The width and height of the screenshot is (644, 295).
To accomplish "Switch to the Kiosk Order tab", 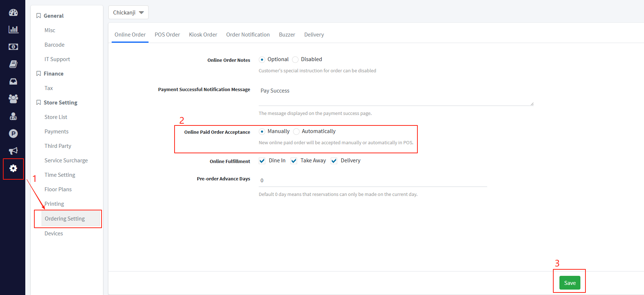I will click(203, 35).
